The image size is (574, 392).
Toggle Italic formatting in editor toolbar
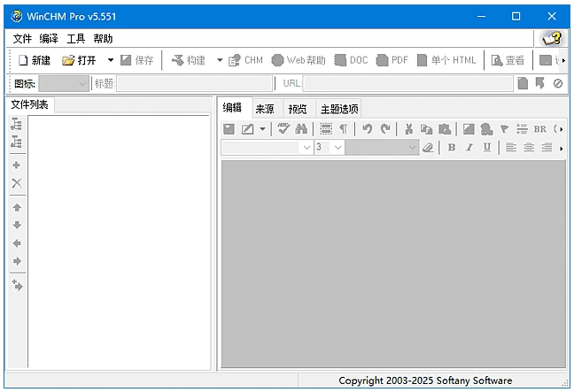[x=469, y=148]
